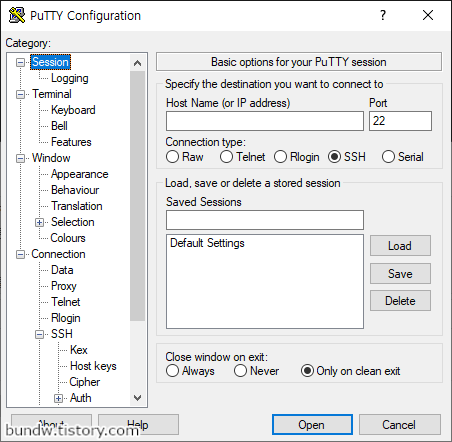This screenshot has height=442, width=452.
Task: Expand the Auth tree node
Action: tap(58, 398)
